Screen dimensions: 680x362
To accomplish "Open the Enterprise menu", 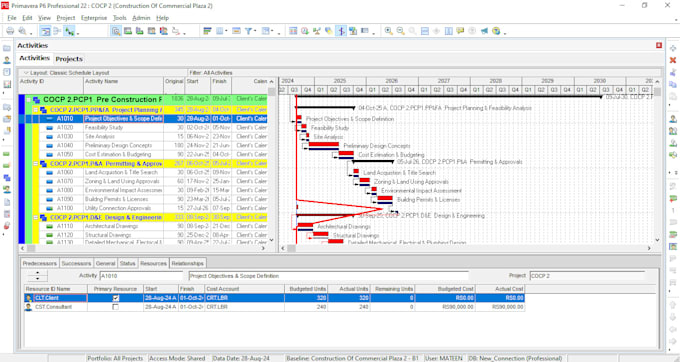I will (94, 18).
